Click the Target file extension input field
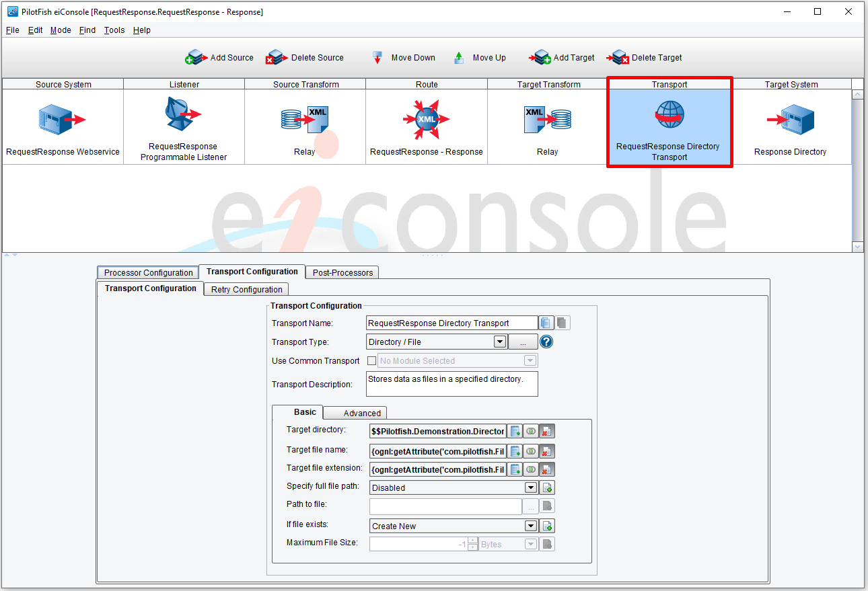 438,469
